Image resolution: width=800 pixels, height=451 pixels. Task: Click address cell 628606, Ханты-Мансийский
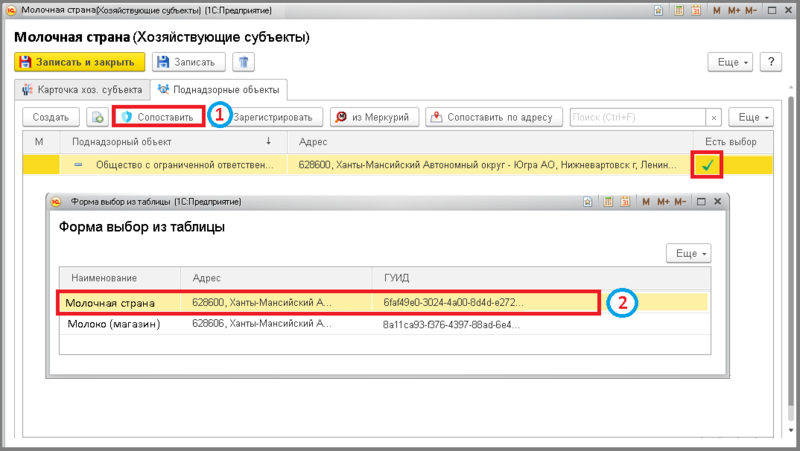coord(262,323)
